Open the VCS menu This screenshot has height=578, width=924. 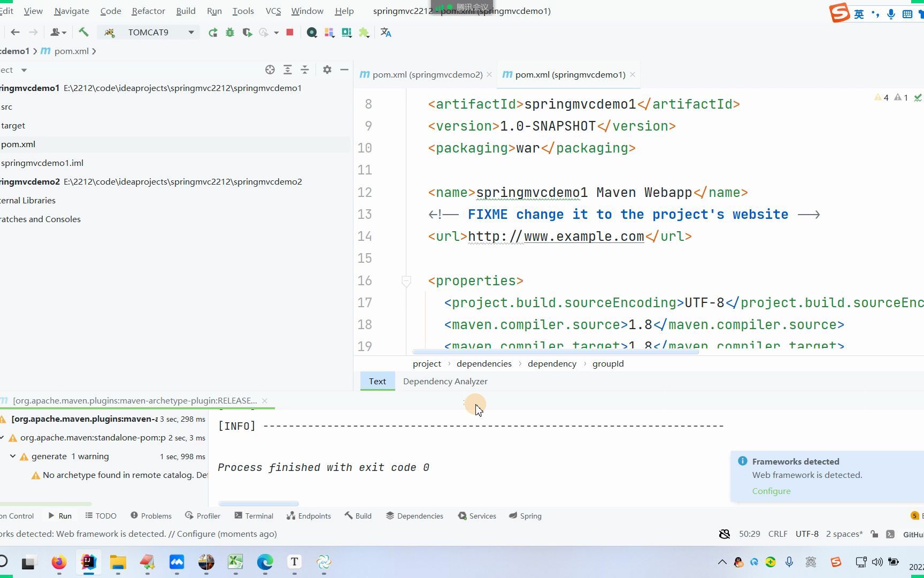(x=273, y=11)
